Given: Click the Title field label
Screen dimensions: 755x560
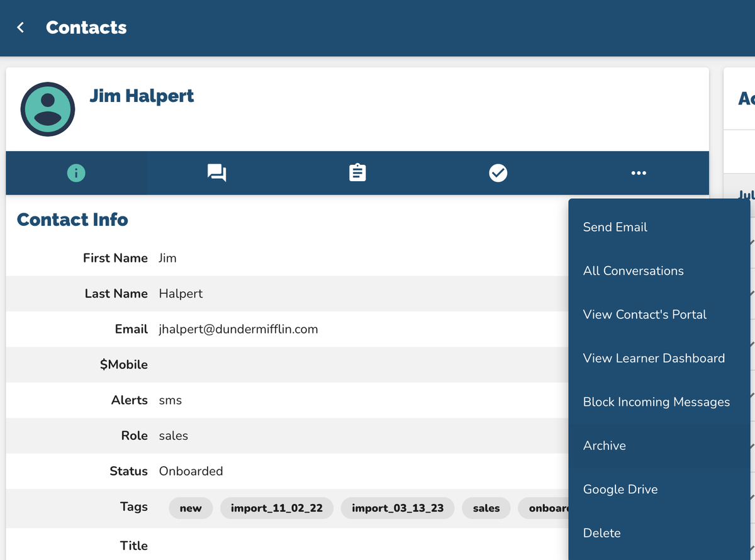Looking at the screenshot, I should click(x=134, y=546).
